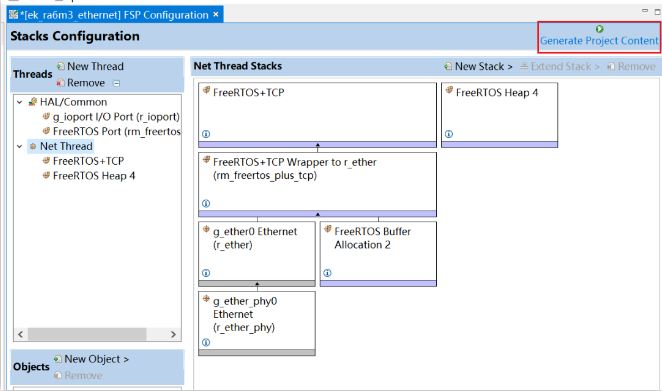This screenshot has height=391, width=662.
Task: Click Remove in the Net Thread Stacks toolbar
Action: pos(632,67)
